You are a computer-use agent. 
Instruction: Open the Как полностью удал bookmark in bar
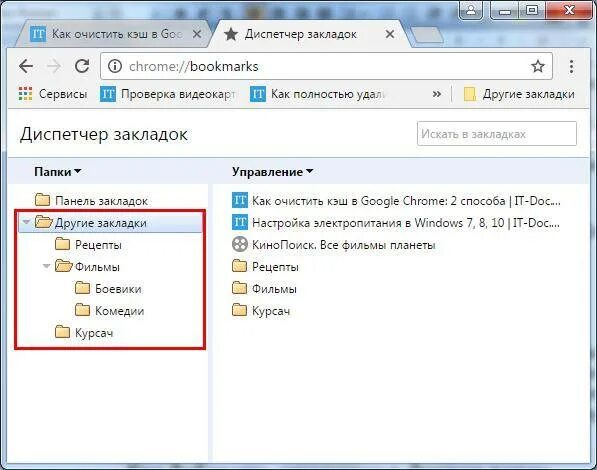(x=318, y=94)
